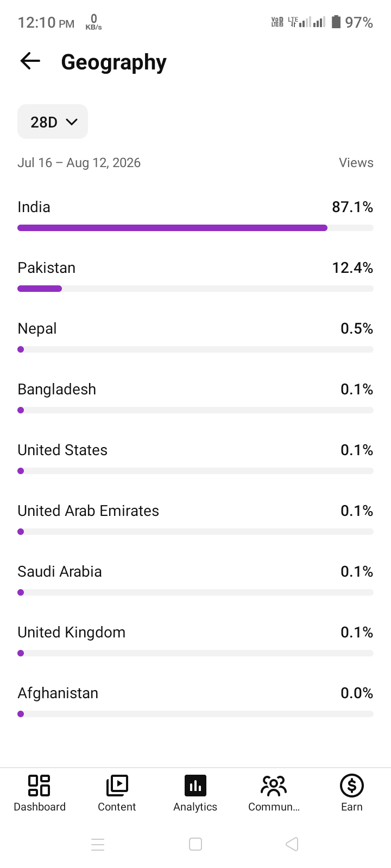Click the India views progress bar

(195, 228)
